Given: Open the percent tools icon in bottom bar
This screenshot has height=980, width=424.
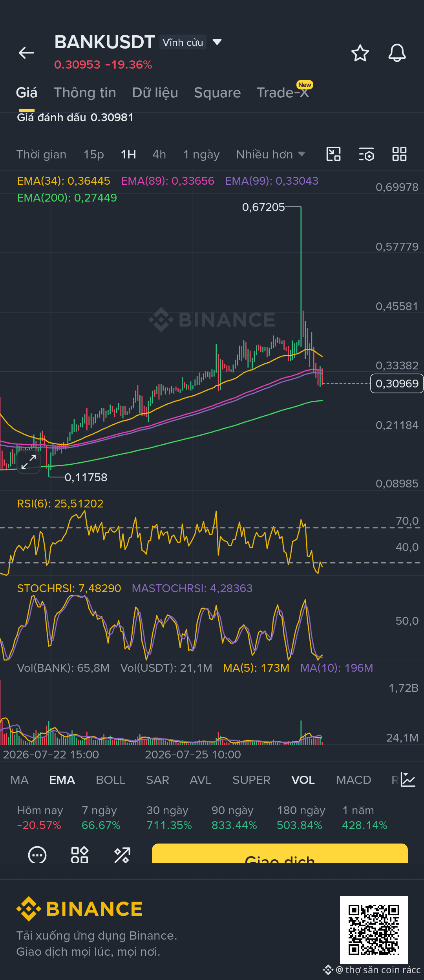Looking at the screenshot, I should click(122, 855).
